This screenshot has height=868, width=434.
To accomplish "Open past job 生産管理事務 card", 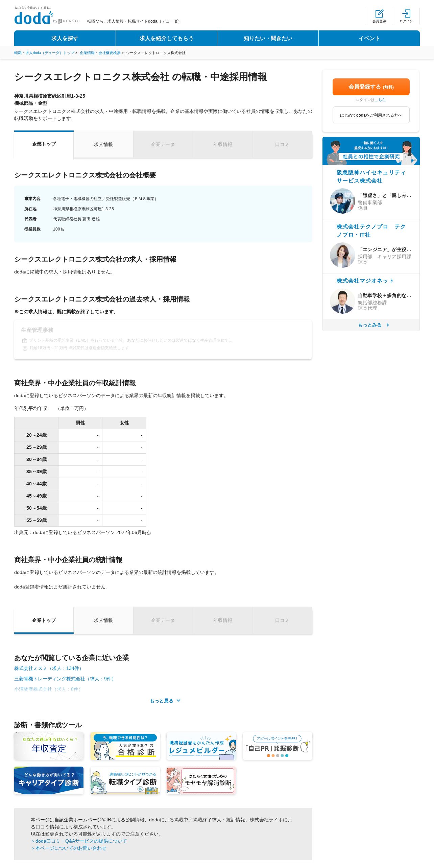I will [163, 340].
